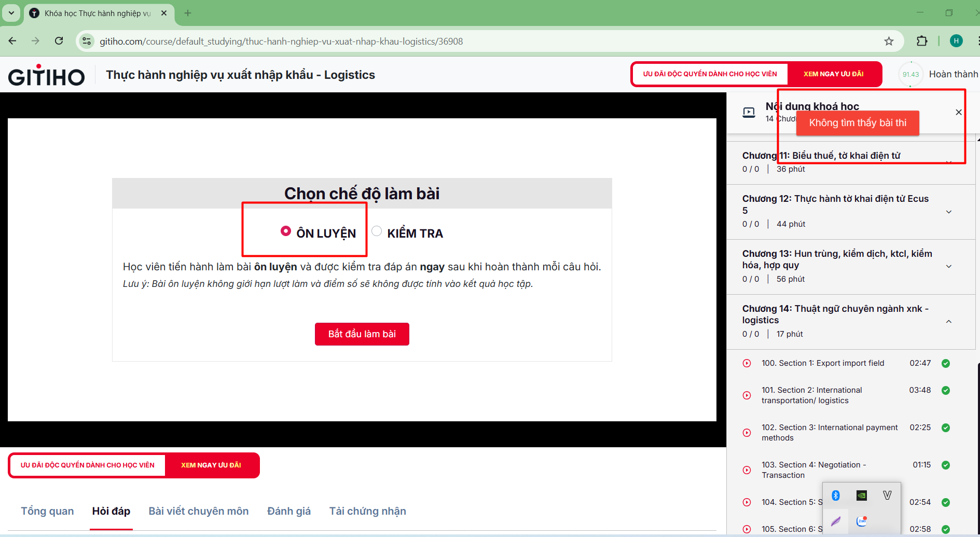980x537 pixels.
Task: Click green checkmark of lesson 101
Action: point(946,390)
